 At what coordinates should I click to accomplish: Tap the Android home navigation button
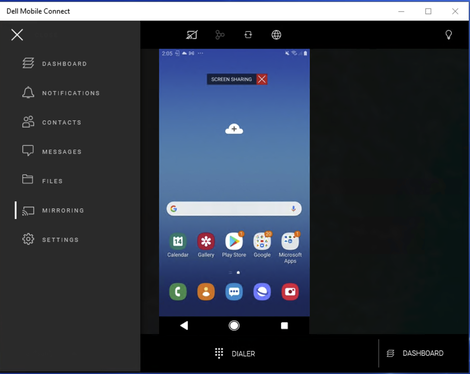pyautogui.click(x=234, y=325)
